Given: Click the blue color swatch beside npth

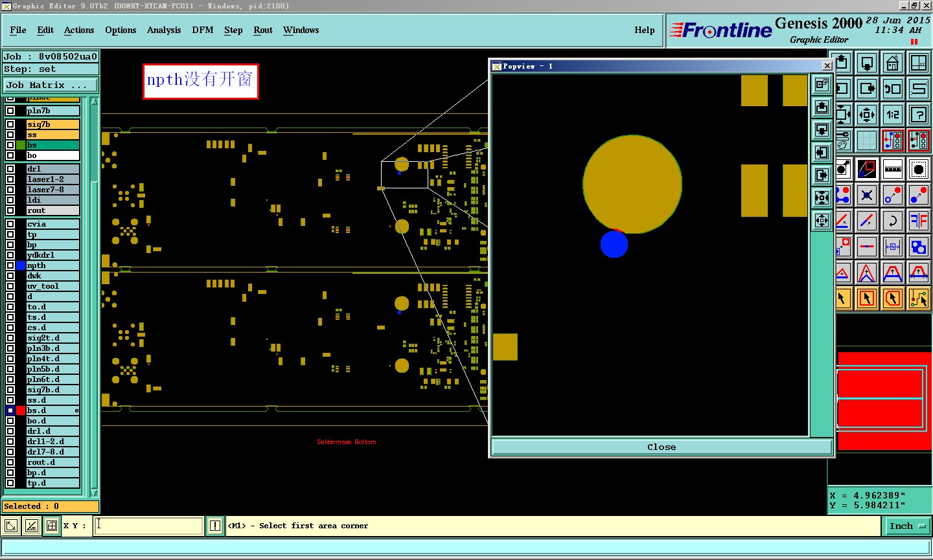Looking at the screenshot, I should (x=21, y=265).
